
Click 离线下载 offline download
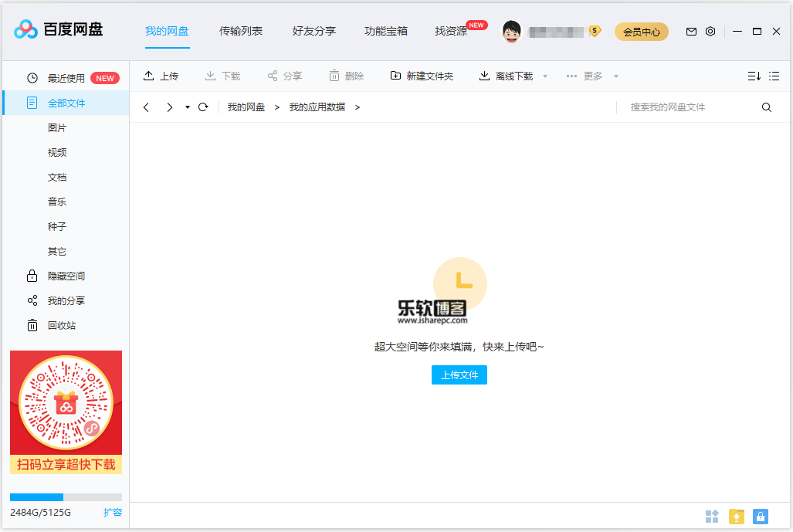pyautogui.click(x=507, y=76)
